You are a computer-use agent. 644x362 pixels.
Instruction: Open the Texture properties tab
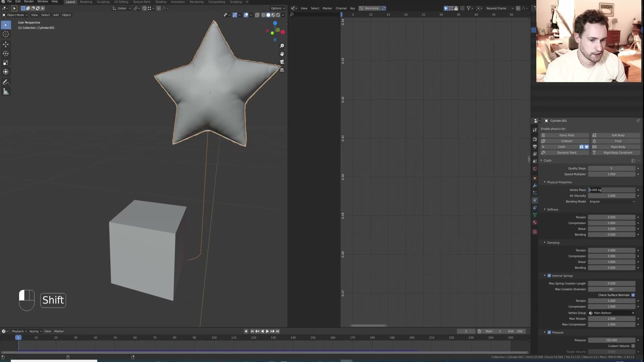tap(535, 232)
